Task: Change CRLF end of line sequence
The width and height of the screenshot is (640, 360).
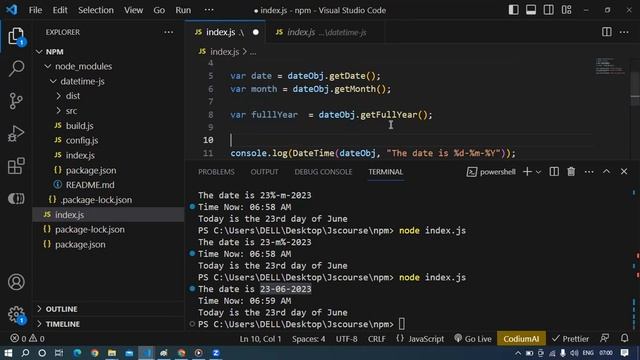Action: pos(376,338)
